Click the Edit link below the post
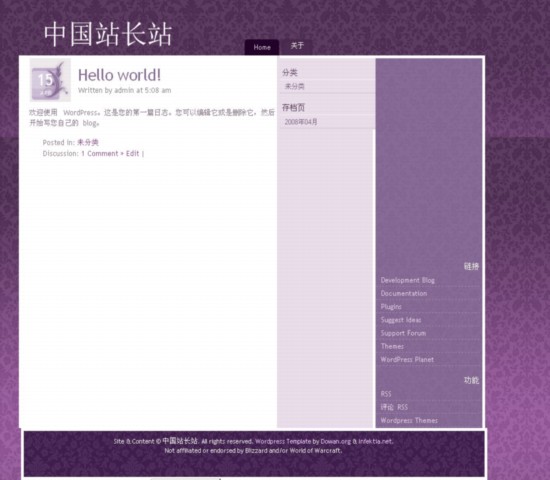 tap(133, 153)
